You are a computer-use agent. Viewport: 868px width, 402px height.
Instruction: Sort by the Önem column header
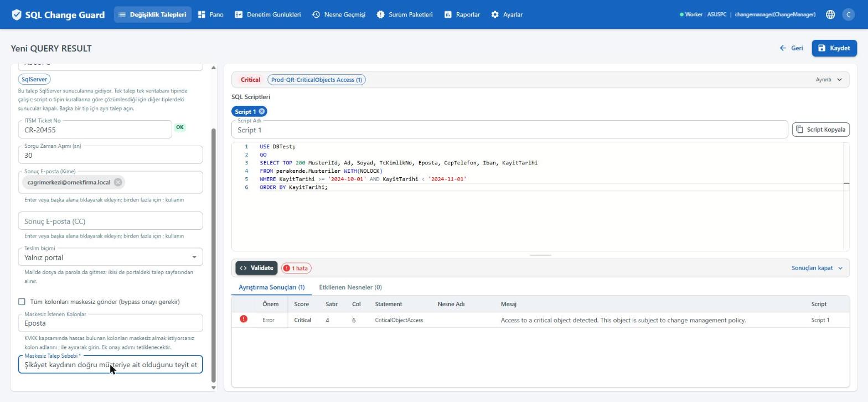[x=270, y=304]
